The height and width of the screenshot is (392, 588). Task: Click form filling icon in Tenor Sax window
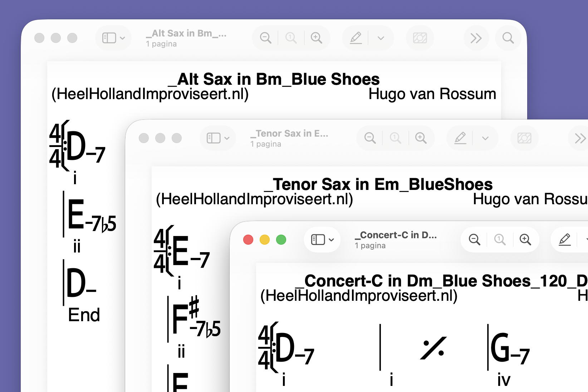tap(524, 138)
